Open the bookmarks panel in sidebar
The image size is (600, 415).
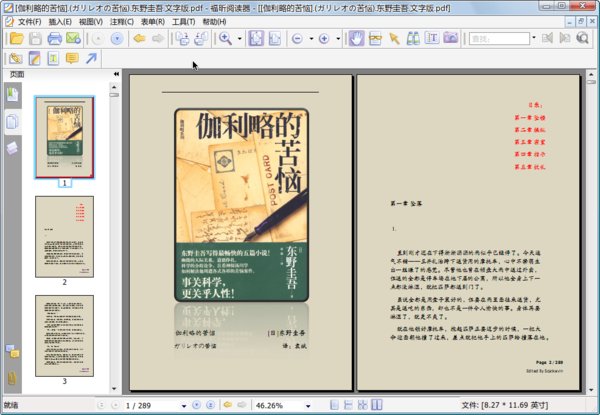(12, 95)
